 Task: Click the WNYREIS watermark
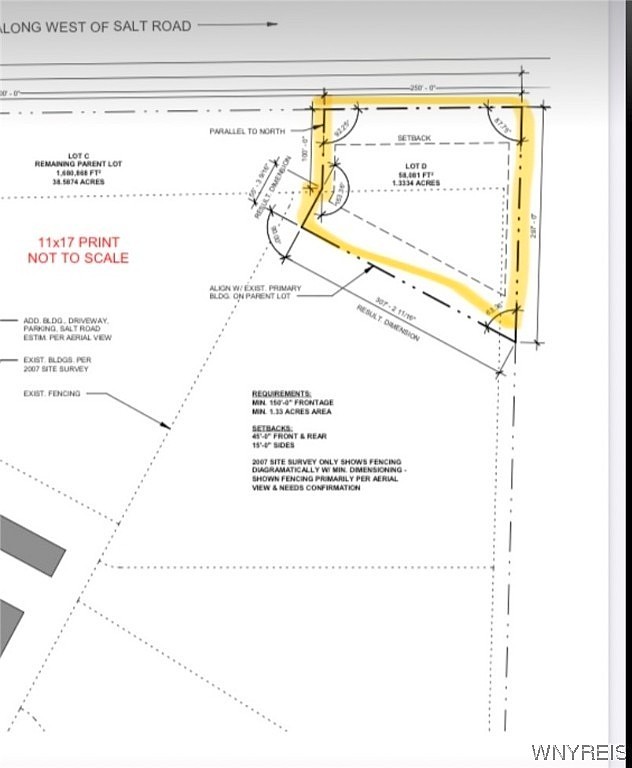tap(580, 752)
